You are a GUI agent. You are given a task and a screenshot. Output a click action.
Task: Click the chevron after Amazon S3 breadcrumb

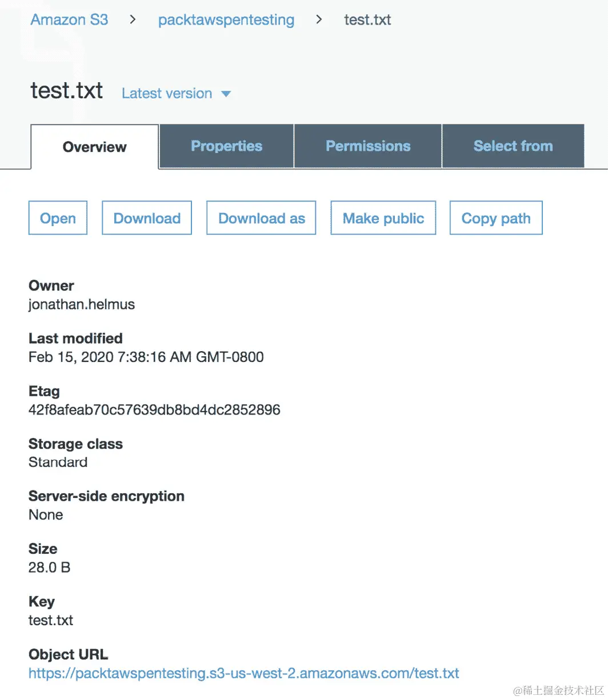[x=133, y=20]
